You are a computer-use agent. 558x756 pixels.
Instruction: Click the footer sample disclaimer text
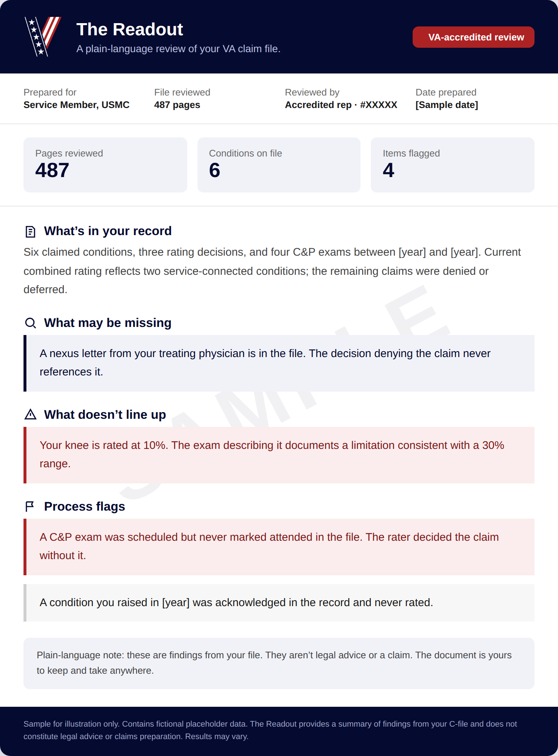tap(270, 730)
